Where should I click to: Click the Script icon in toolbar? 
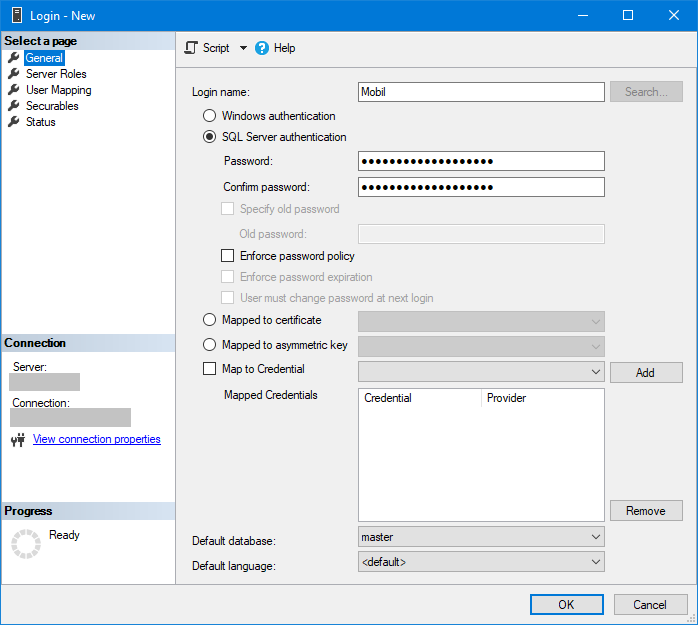[x=191, y=48]
